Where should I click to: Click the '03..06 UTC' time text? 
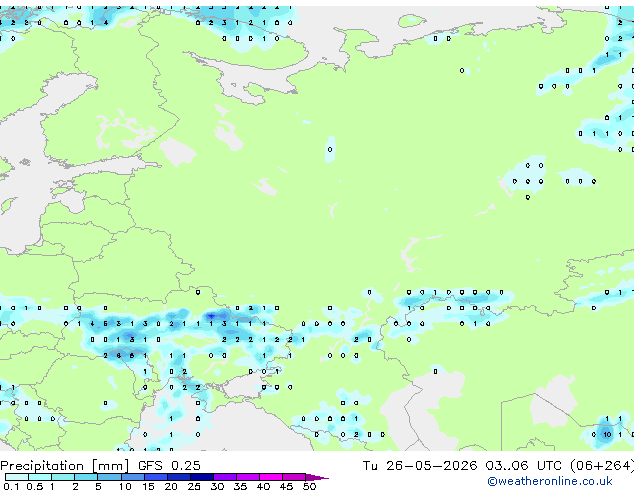(524, 466)
